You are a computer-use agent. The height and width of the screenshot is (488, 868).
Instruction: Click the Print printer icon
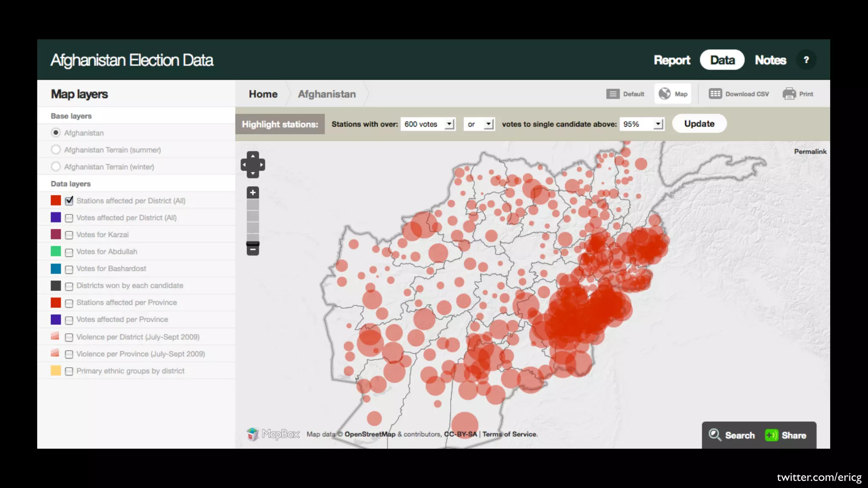pos(789,94)
